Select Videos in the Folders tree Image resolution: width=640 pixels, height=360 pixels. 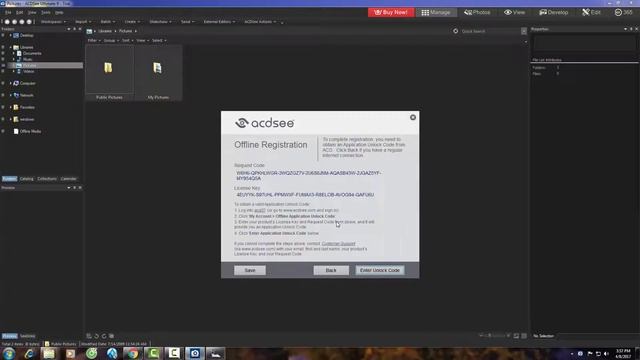coord(29,71)
